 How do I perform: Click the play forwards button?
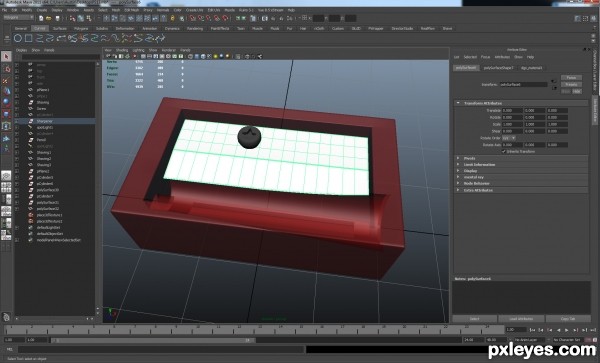(x=567, y=330)
